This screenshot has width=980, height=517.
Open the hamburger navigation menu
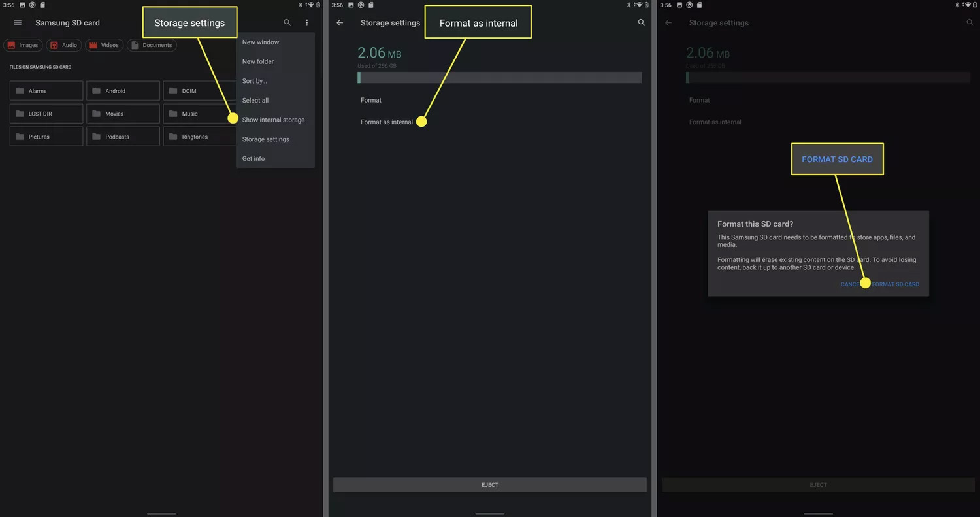[x=17, y=22]
